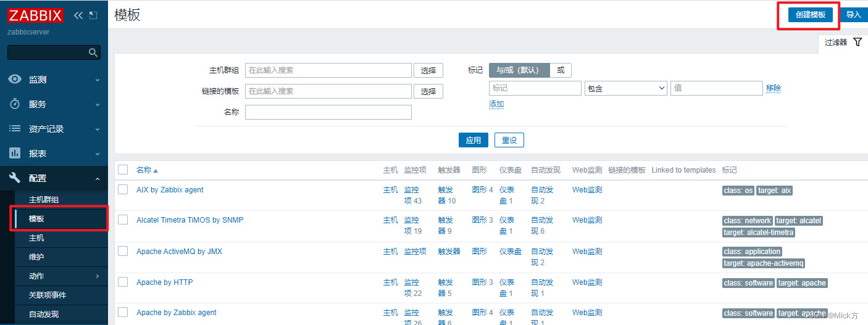Image resolution: width=868 pixels, height=325 pixels.
Task: Open AIX by Zabbix agent template
Action: point(170,190)
